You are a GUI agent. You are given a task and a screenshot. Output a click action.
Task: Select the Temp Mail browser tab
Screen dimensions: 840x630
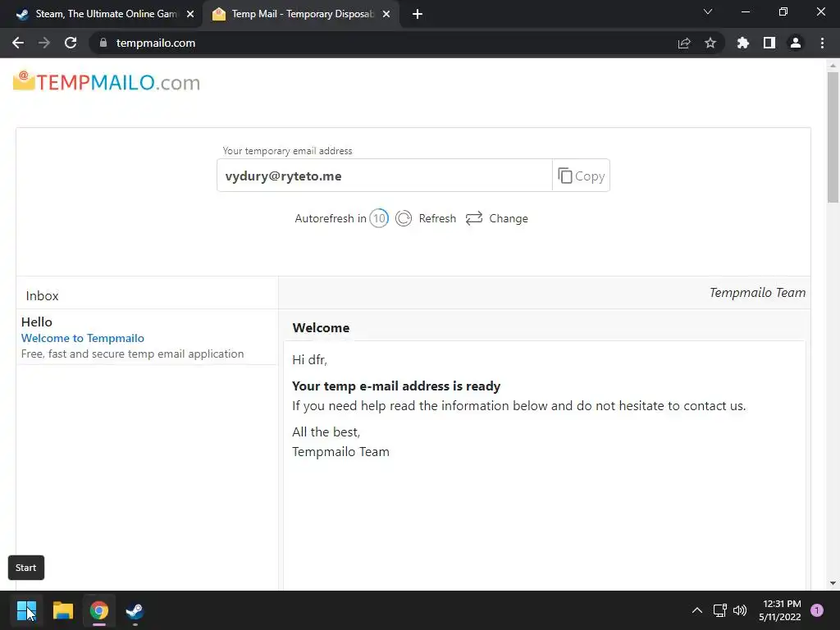pyautogui.click(x=300, y=14)
